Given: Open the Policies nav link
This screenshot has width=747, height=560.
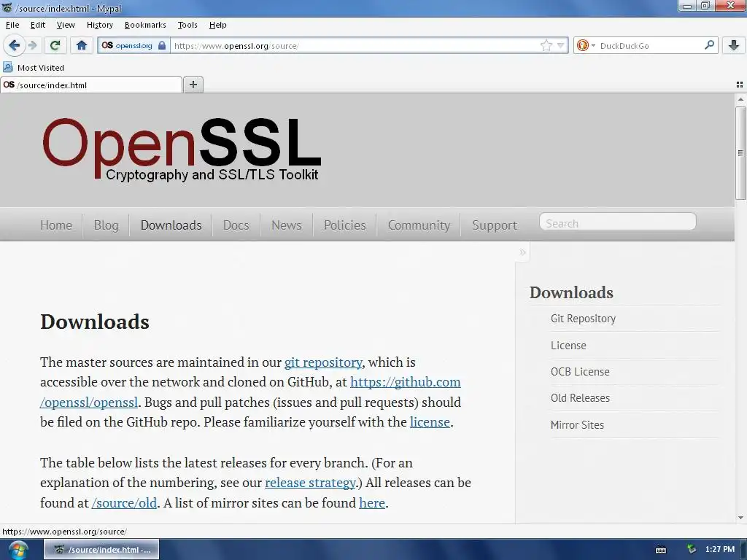Looking at the screenshot, I should tap(345, 225).
